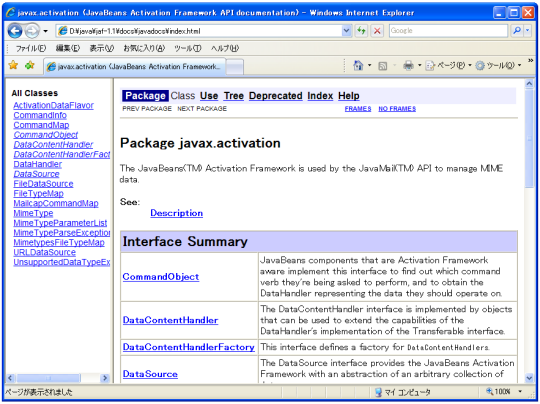The image size is (540, 404).
Task: Select the javax.activation browser tab
Action: pos(135,66)
